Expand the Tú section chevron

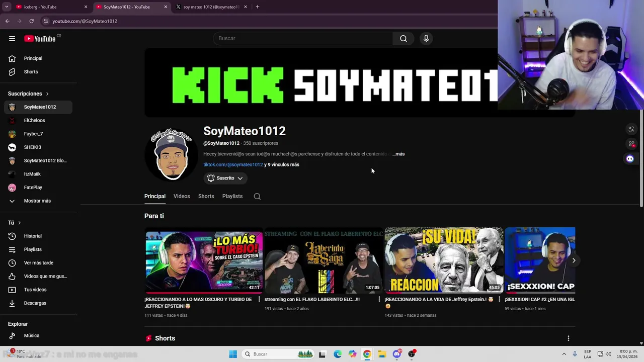(x=20, y=223)
